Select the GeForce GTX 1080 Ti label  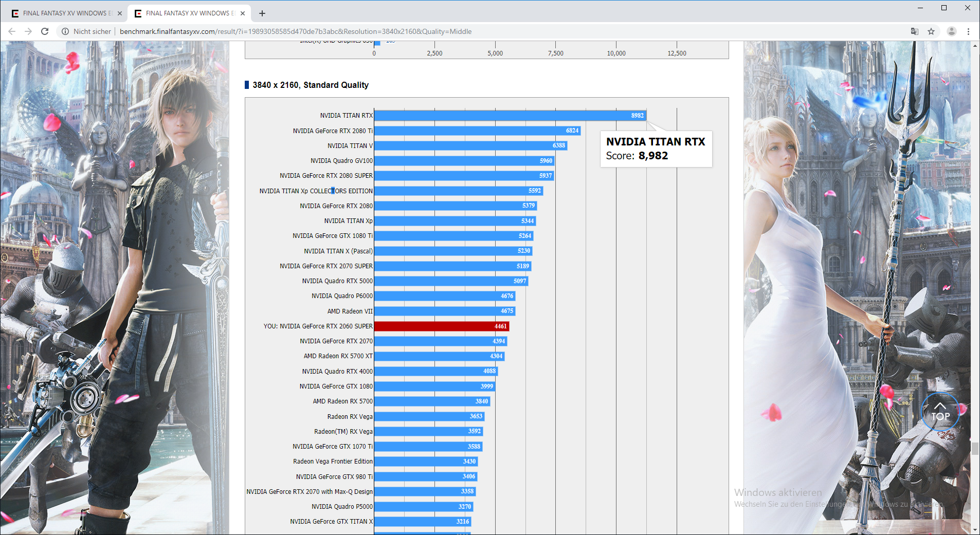click(333, 236)
